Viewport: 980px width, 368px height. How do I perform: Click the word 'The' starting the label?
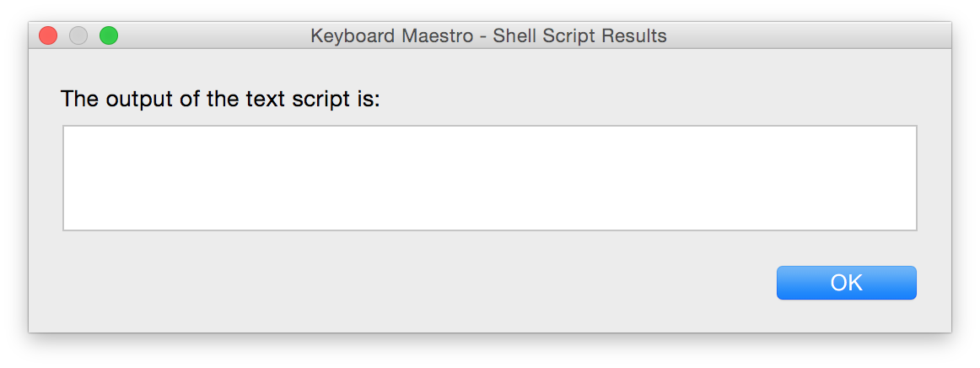point(79,99)
